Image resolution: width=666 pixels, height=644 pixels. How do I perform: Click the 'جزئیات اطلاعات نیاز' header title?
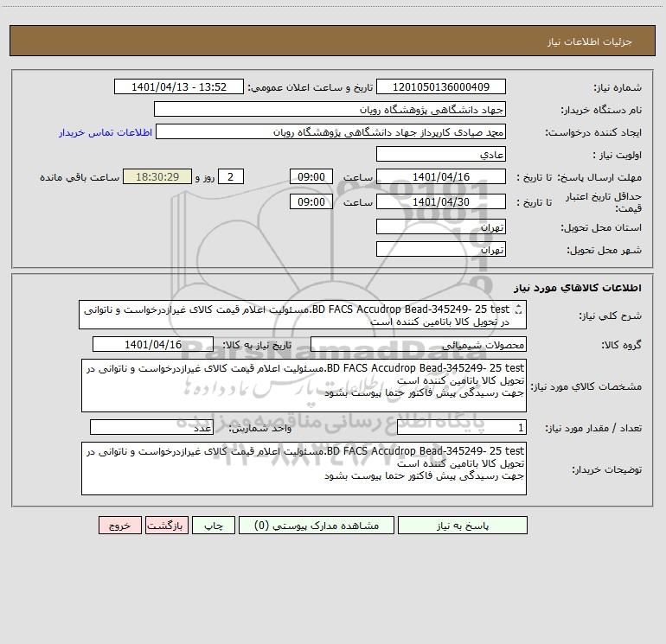click(x=589, y=41)
